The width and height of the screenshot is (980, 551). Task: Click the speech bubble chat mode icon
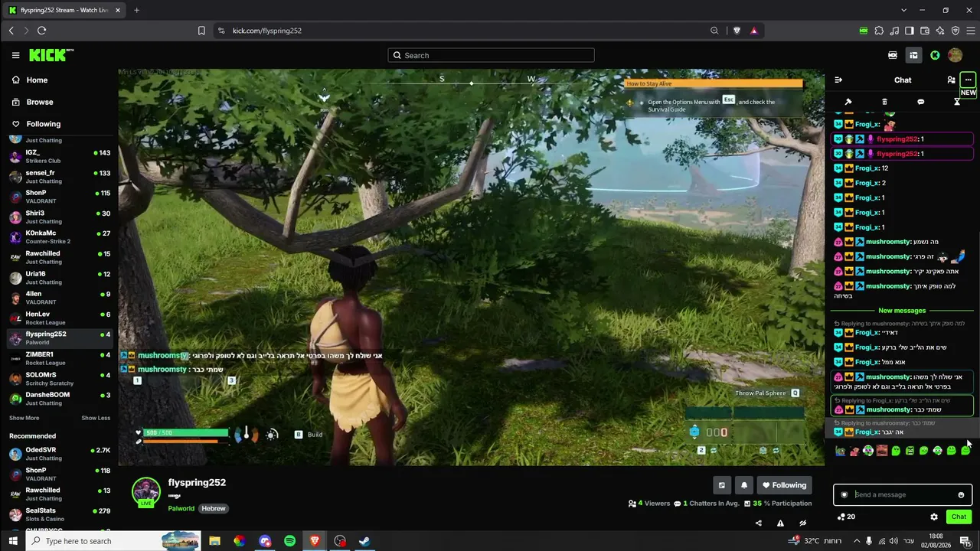click(920, 102)
